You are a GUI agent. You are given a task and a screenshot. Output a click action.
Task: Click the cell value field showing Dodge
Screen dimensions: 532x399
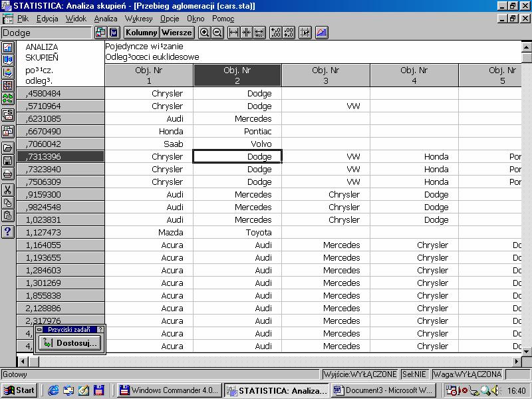(46, 33)
